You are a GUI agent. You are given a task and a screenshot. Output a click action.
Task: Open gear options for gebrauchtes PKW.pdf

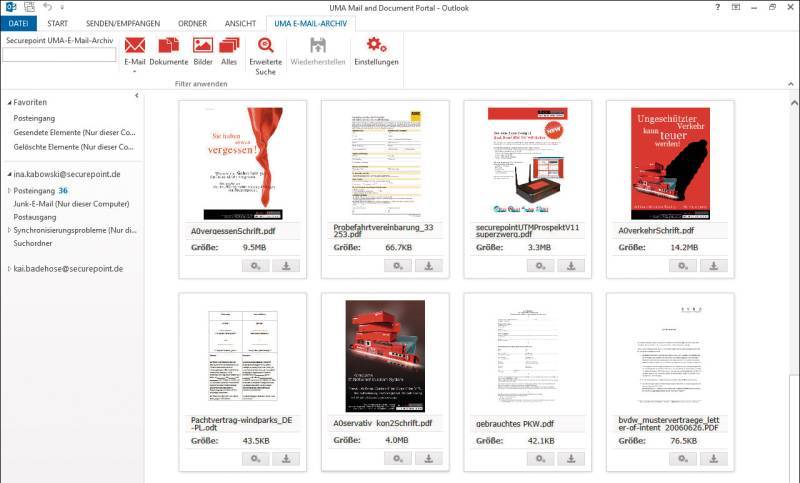(540, 459)
